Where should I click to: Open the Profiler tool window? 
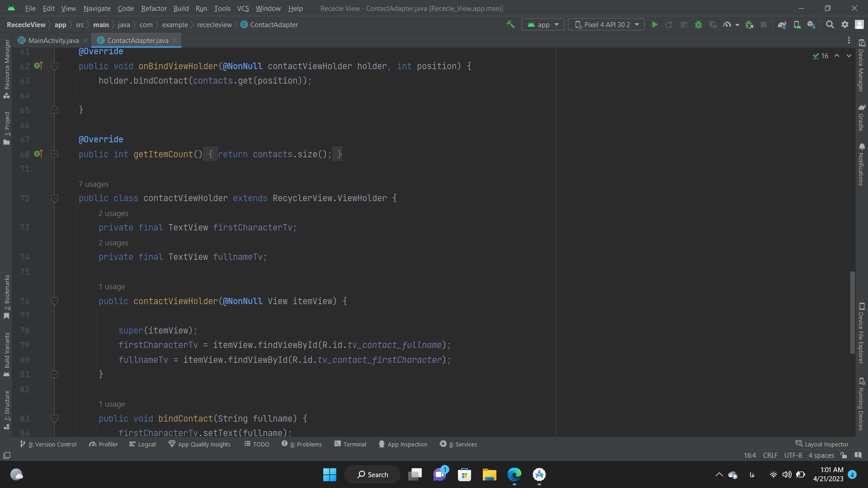[104, 444]
